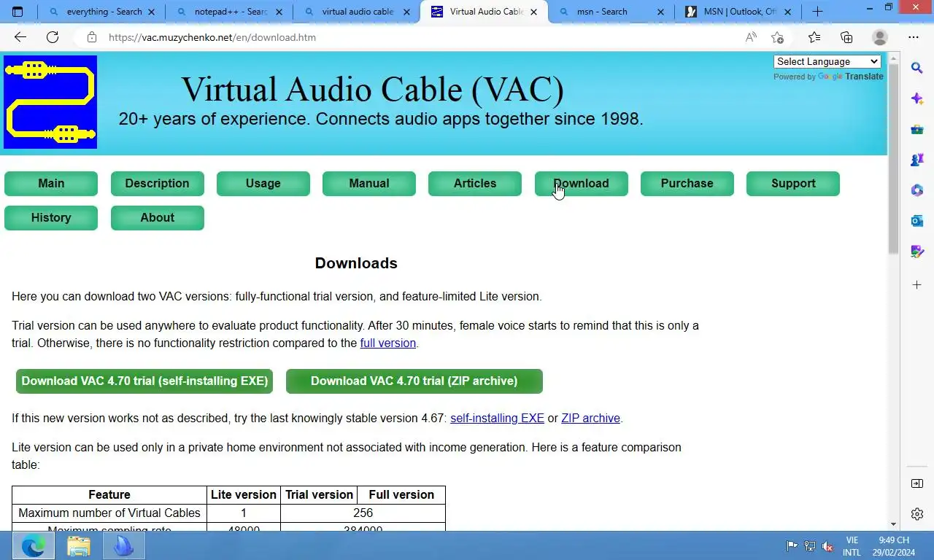Click the network tray icon
Image resolution: width=934 pixels, height=560 pixels.
(810, 546)
